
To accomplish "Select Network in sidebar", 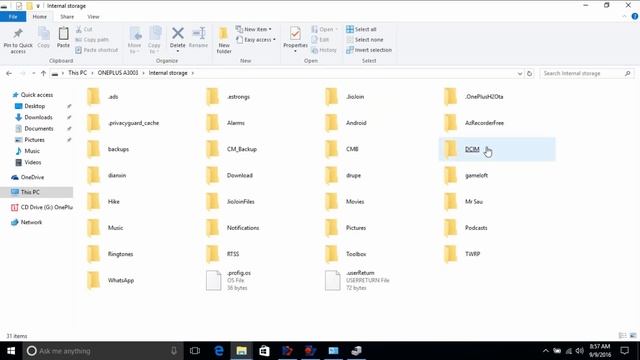I will coord(31,222).
